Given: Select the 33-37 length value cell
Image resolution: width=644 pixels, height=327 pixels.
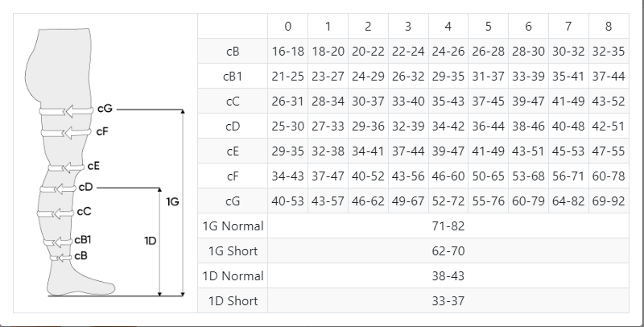Looking at the screenshot, I should (x=448, y=301).
